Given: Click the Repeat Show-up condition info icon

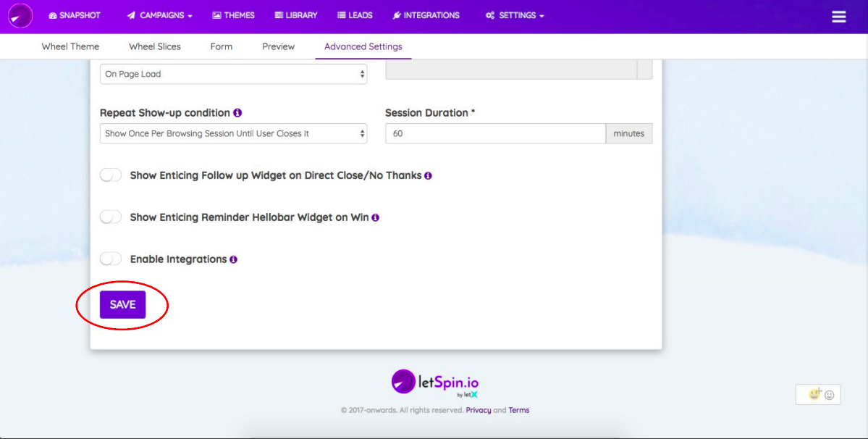Looking at the screenshot, I should pos(237,113).
